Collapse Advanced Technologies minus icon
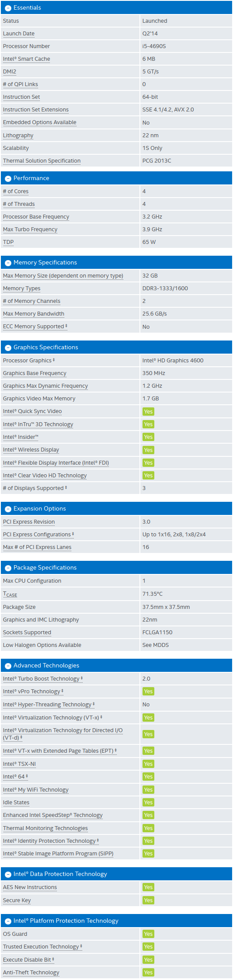 tap(8, 666)
